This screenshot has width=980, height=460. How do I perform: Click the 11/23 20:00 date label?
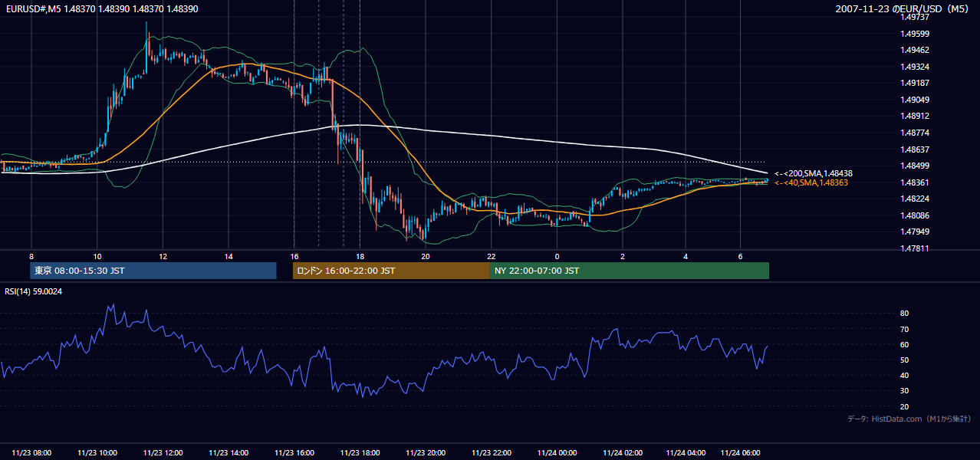426,453
